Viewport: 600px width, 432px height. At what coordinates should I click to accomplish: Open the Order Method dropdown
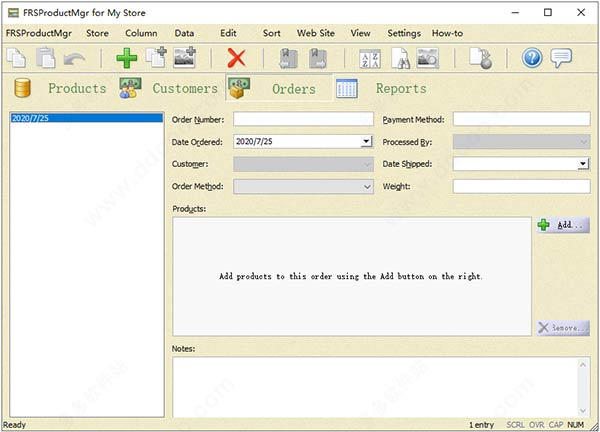[x=366, y=186]
